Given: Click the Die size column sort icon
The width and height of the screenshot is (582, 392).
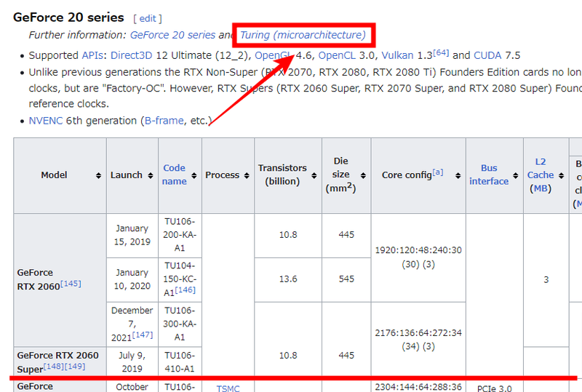Looking at the screenshot, I should pos(363,176).
